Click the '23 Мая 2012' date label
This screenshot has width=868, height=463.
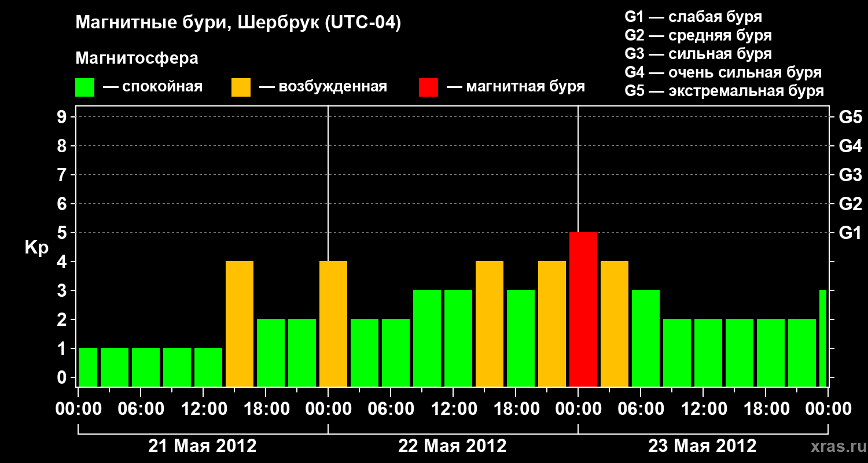point(703,446)
